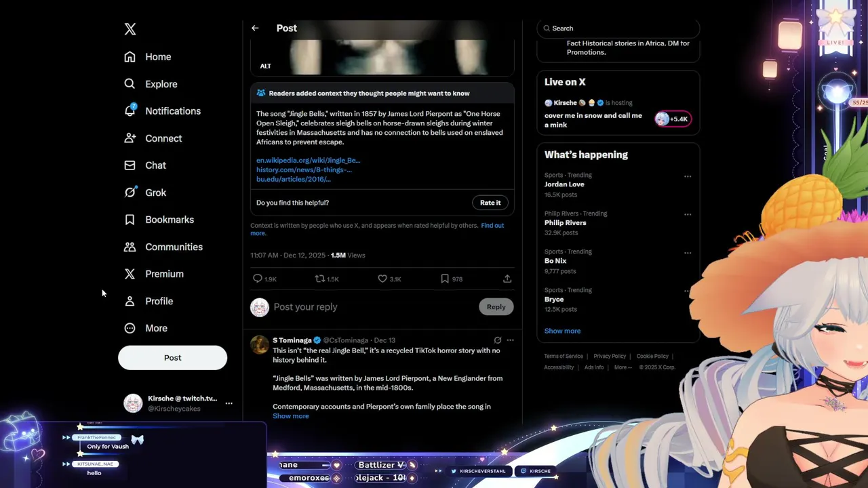
Task: Click the Search input field
Action: [618, 28]
